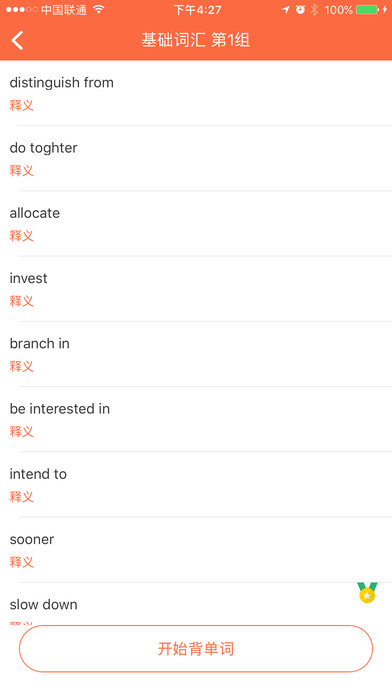Tap the 基础词汇 第1组 title
The image size is (392, 696).
click(196, 40)
